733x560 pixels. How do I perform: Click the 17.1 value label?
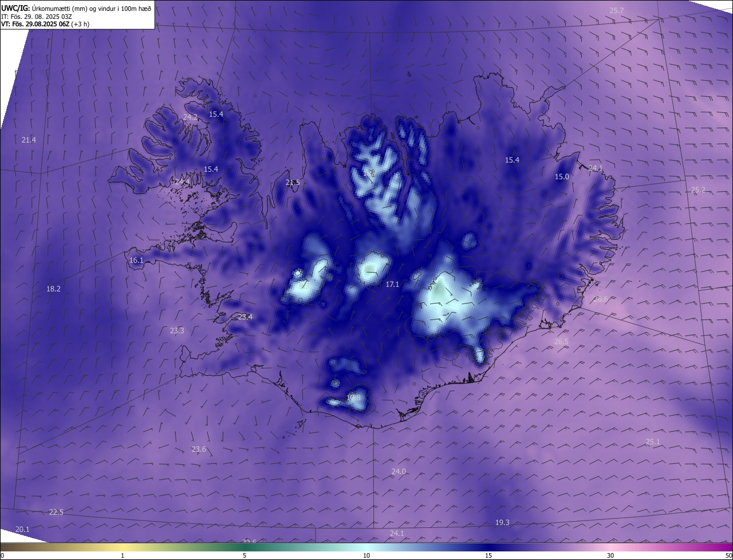(x=392, y=285)
